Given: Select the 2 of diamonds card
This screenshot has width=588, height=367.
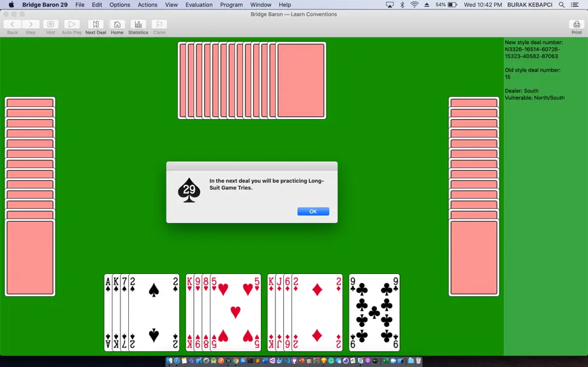Looking at the screenshot, I should pyautogui.click(x=317, y=313).
